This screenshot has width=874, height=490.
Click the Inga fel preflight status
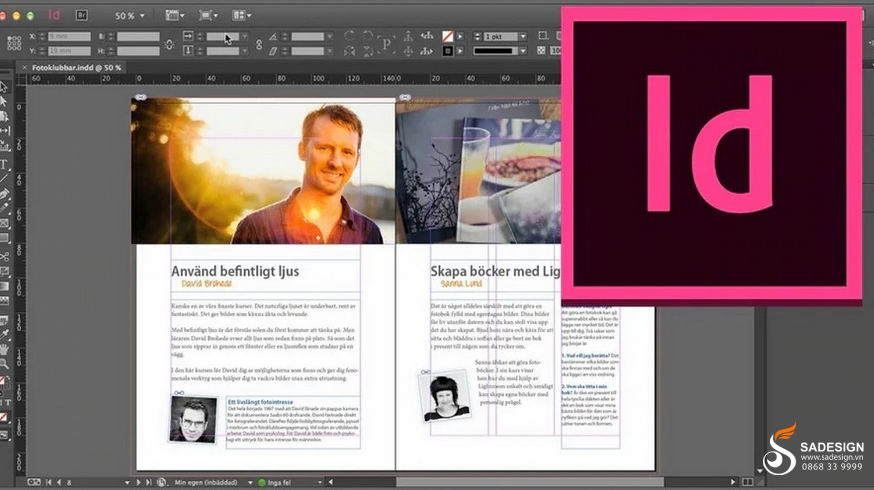pos(275,482)
